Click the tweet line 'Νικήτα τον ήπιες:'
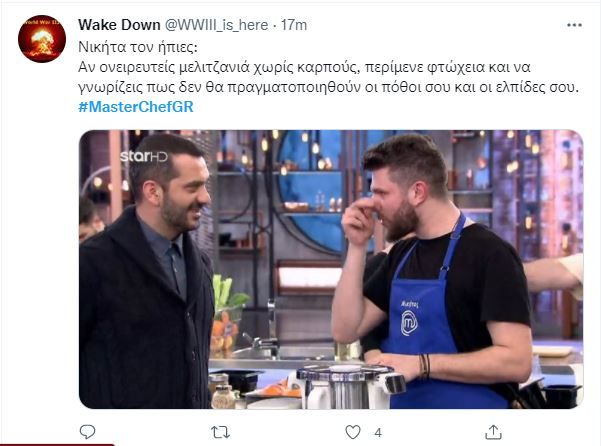 138,47
